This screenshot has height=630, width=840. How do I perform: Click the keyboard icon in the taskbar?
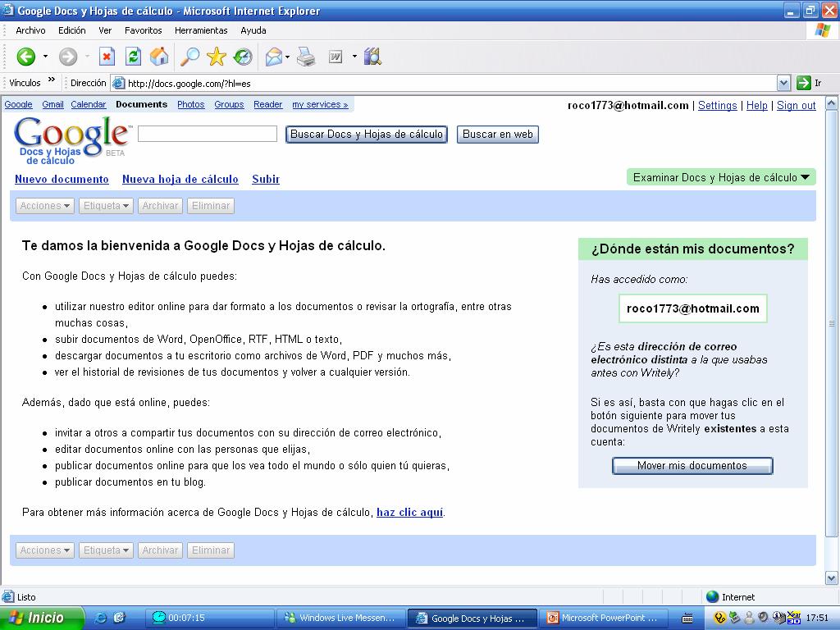[687, 619]
